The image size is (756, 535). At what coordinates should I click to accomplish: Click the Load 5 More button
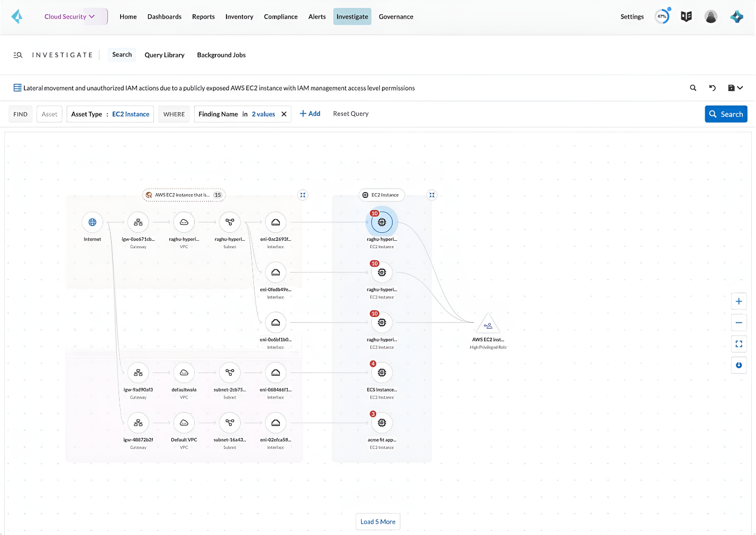(x=378, y=521)
